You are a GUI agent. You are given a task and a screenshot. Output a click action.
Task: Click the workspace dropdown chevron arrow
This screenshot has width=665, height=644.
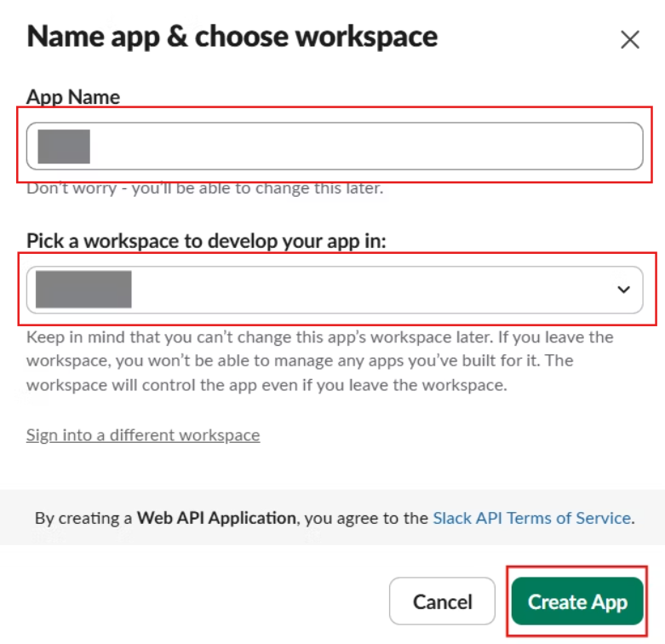click(623, 290)
